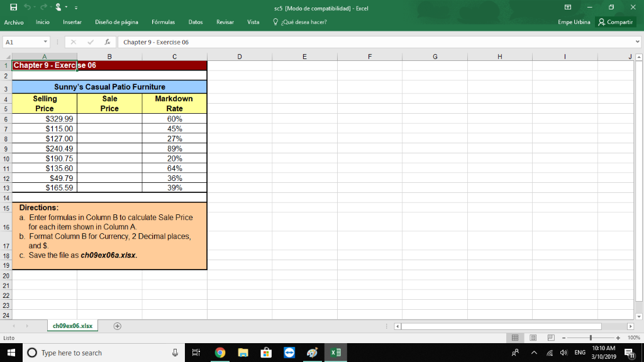Click the Type here to search box

click(x=104, y=353)
